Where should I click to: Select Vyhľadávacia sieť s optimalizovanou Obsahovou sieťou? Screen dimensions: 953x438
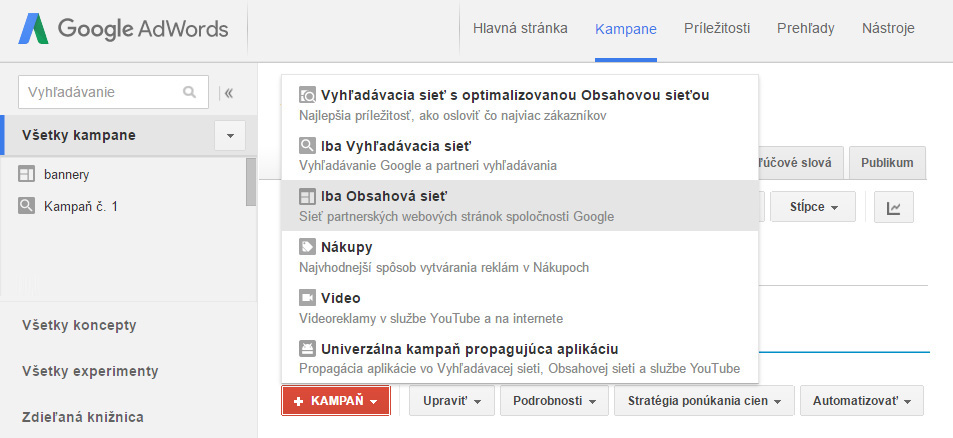(x=520, y=104)
